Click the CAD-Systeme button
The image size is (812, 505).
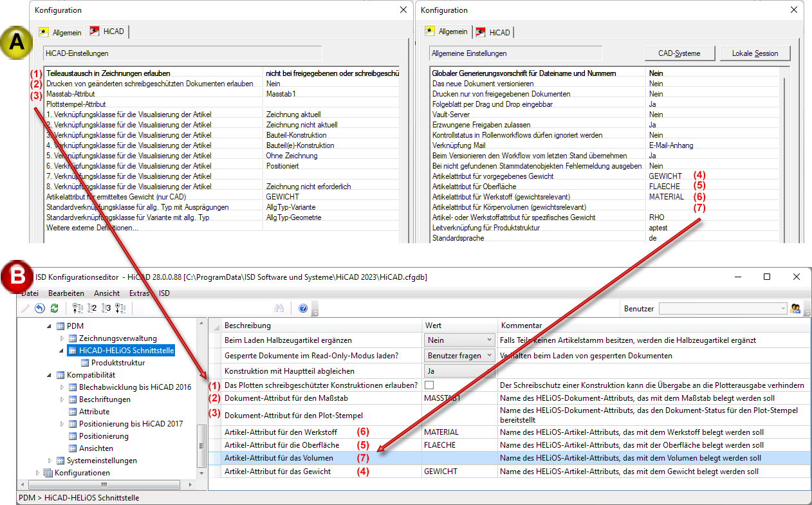tap(679, 53)
